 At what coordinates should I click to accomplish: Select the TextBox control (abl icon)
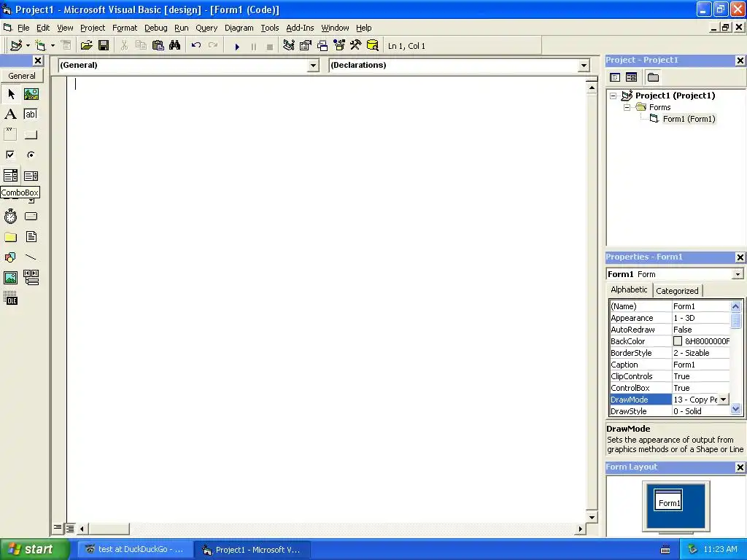click(x=31, y=114)
